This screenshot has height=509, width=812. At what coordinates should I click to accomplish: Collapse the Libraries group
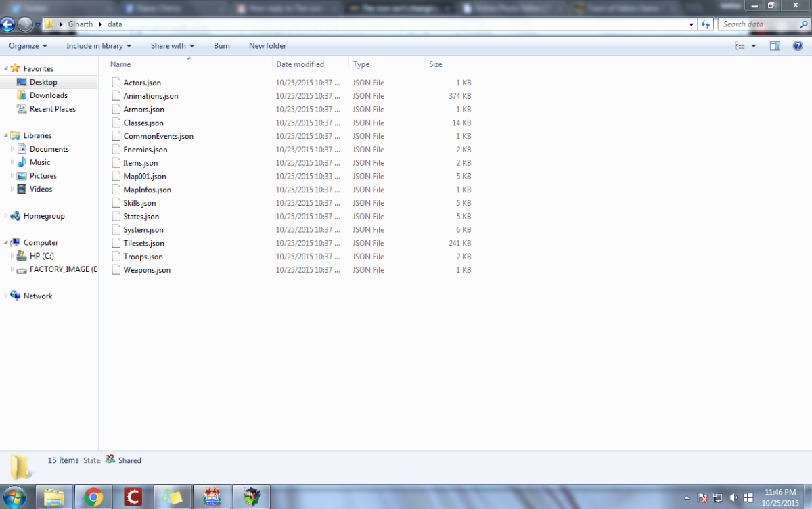pyautogui.click(x=6, y=135)
